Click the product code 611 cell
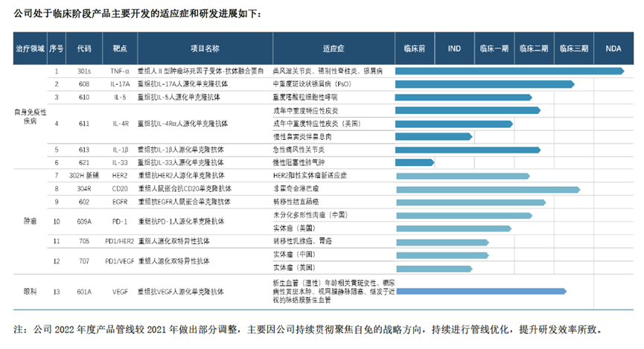 point(84,123)
